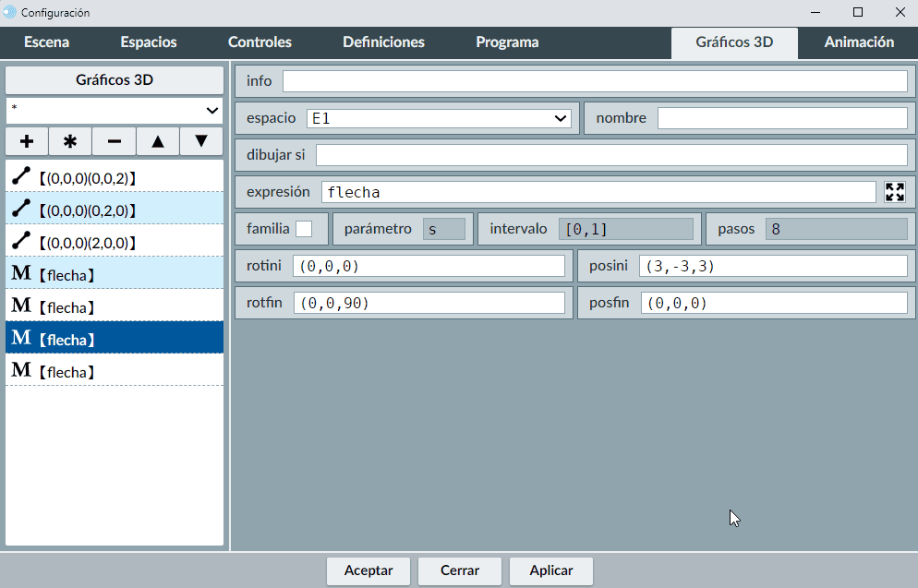Open the espacio E1 dropdown
Screen dimensions: 918x588
point(441,118)
